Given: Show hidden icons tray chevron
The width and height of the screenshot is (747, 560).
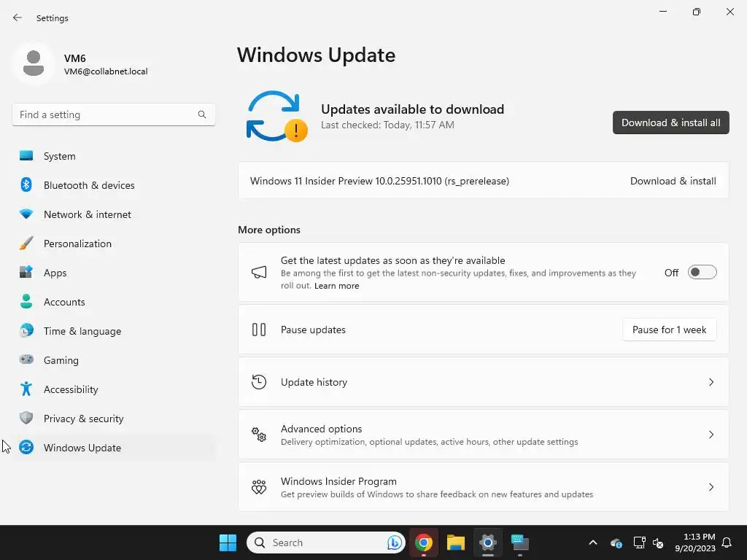Looking at the screenshot, I should [x=593, y=542].
